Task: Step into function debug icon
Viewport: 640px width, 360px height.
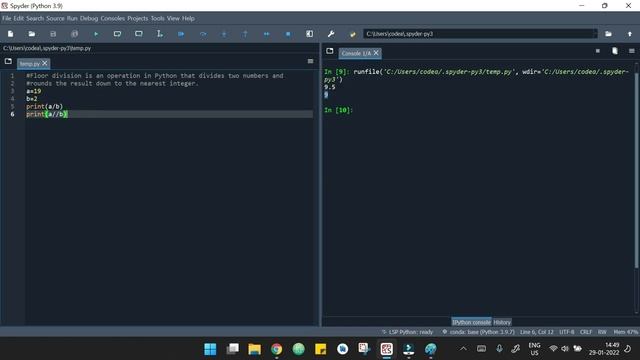Action: pyautogui.click(x=224, y=34)
